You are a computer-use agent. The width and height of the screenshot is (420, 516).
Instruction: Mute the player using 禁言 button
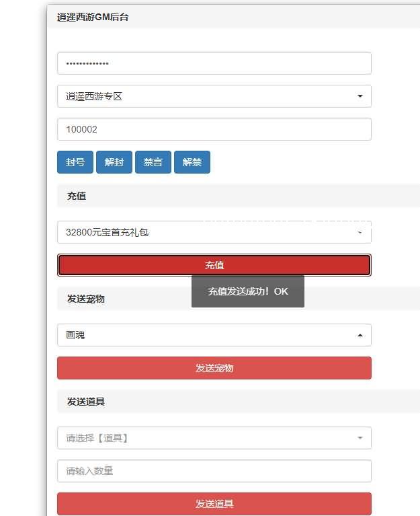(153, 162)
